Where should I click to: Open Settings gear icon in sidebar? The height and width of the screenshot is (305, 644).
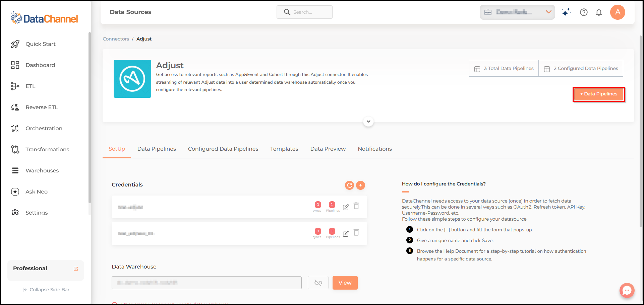[15, 213]
